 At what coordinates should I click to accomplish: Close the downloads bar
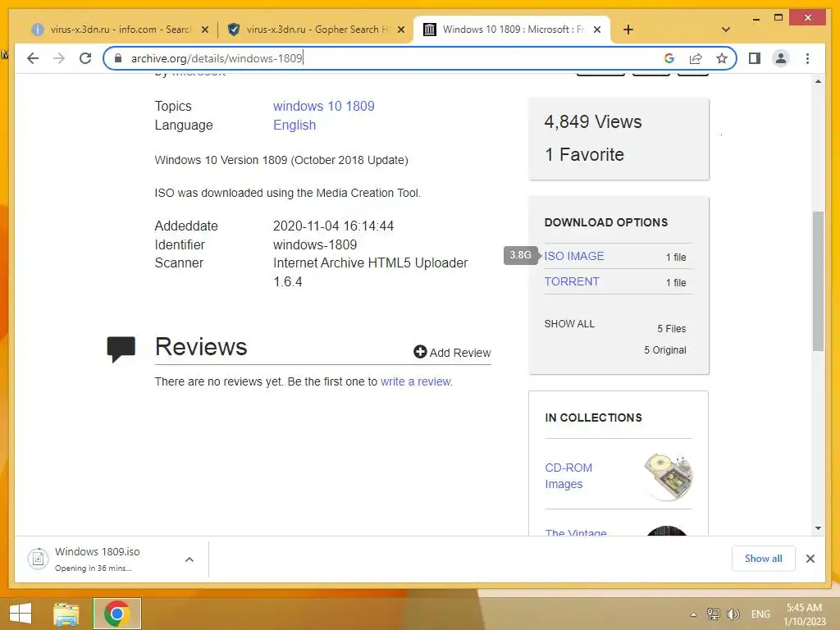tap(810, 559)
